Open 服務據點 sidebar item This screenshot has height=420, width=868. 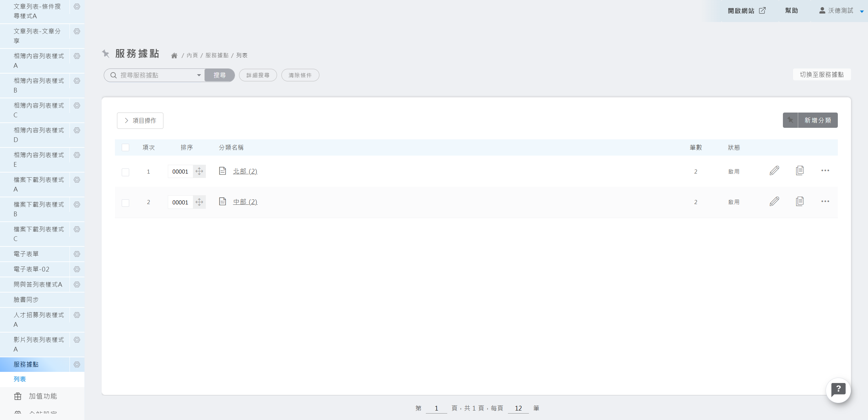(26, 364)
